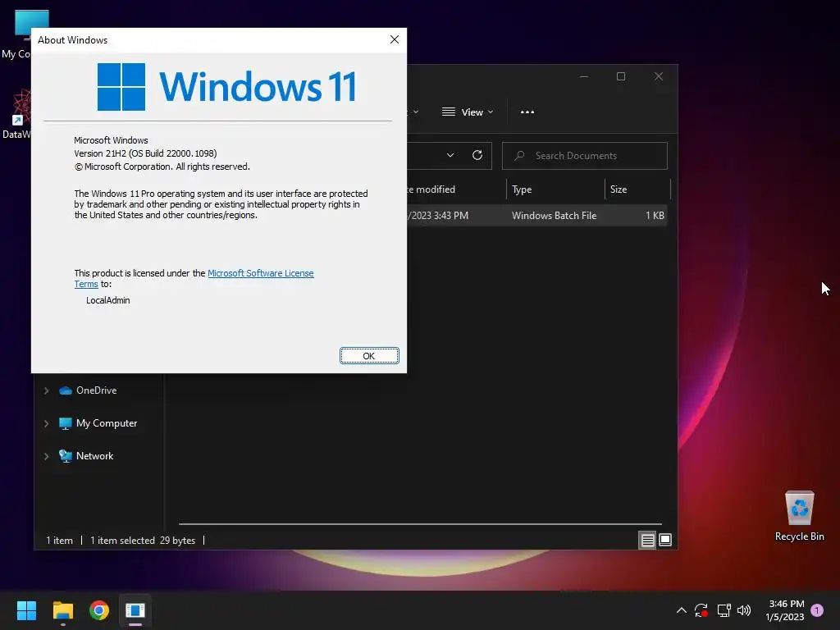This screenshot has width=840, height=630.
Task: Expand the Network tree node
Action: pos(47,456)
